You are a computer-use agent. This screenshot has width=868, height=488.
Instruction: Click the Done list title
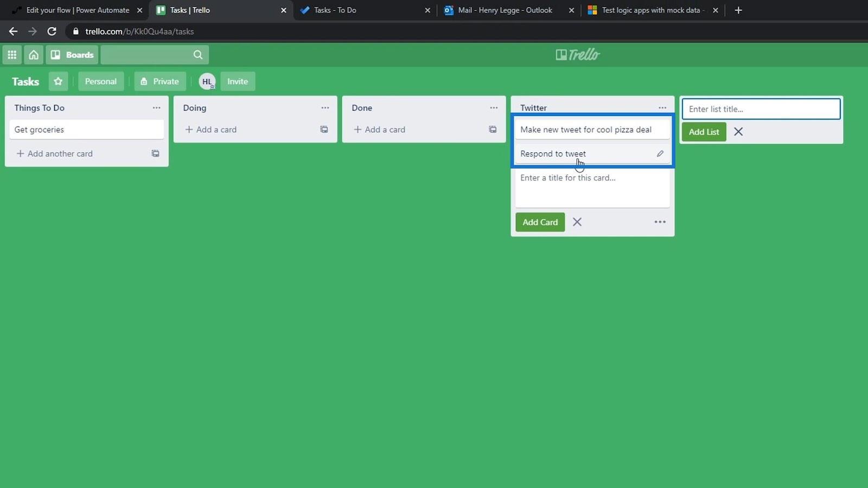pos(362,108)
